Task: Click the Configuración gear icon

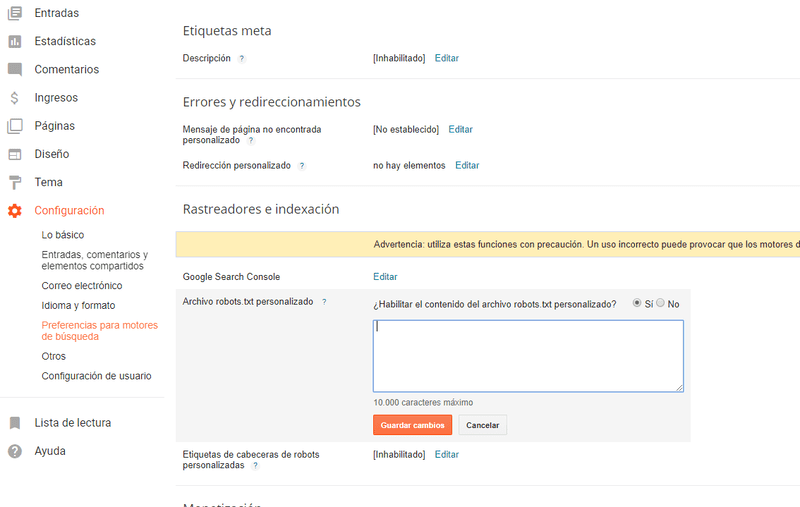Action: pyautogui.click(x=15, y=211)
